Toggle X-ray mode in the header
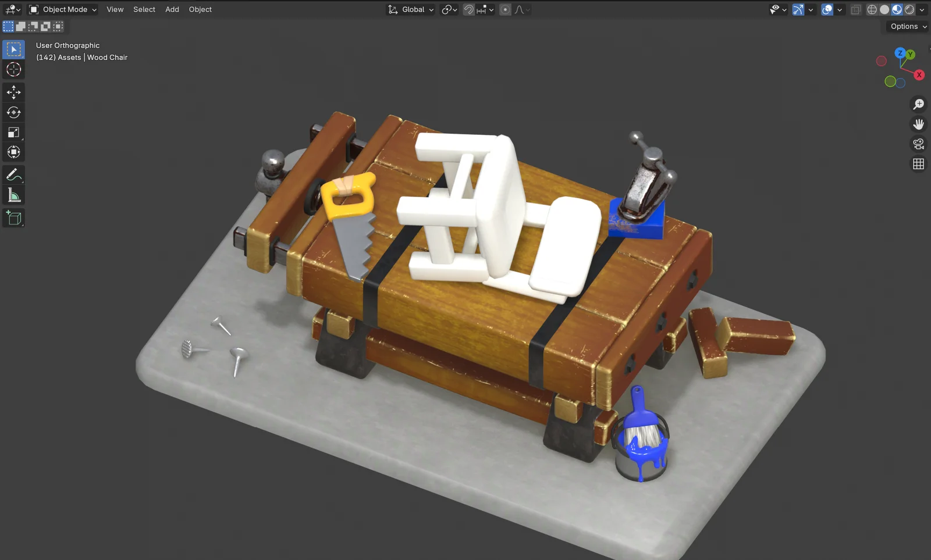Image resolution: width=931 pixels, height=560 pixels. pos(855,9)
